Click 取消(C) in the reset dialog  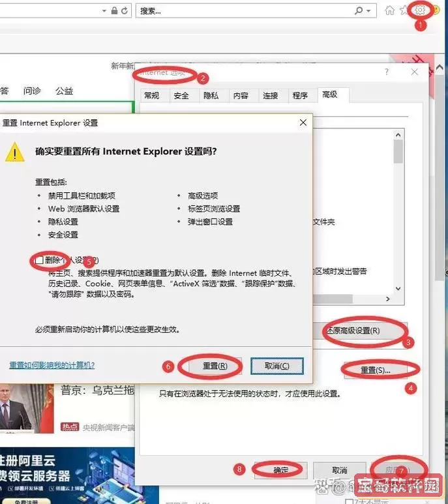(277, 366)
